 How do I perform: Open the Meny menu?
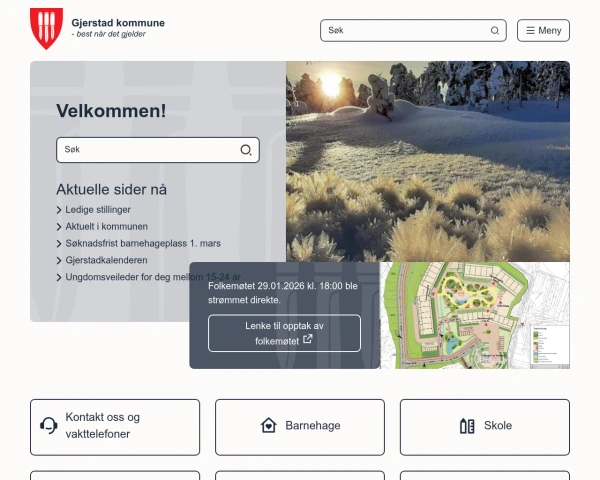(x=543, y=31)
